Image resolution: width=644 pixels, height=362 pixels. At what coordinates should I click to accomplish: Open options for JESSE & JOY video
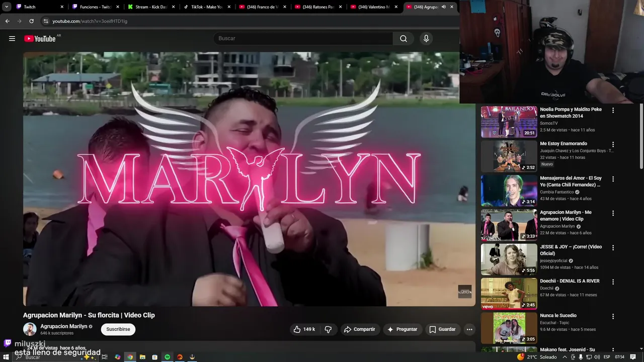[x=613, y=247]
